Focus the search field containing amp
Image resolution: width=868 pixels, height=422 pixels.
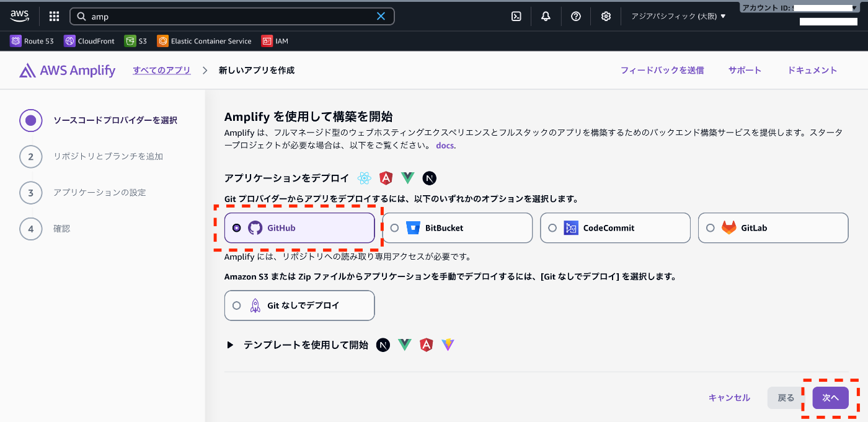pyautogui.click(x=232, y=16)
